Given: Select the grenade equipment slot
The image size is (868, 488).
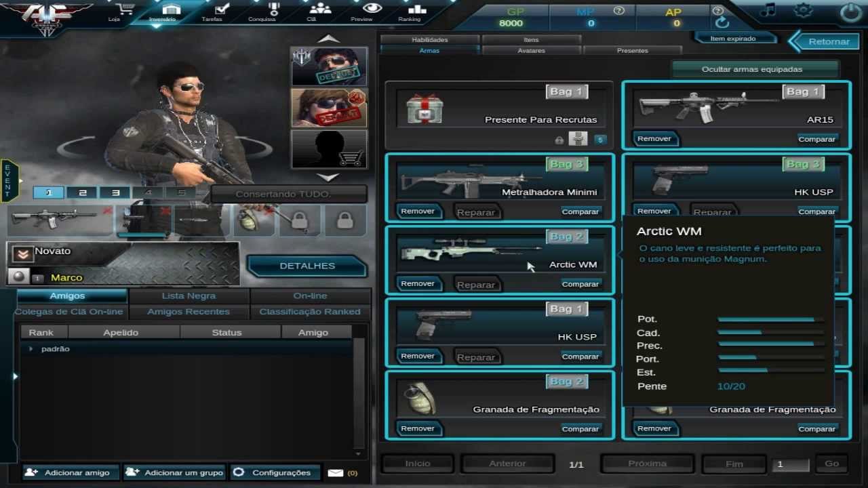Looking at the screenshot, I should tap(254, 220).
